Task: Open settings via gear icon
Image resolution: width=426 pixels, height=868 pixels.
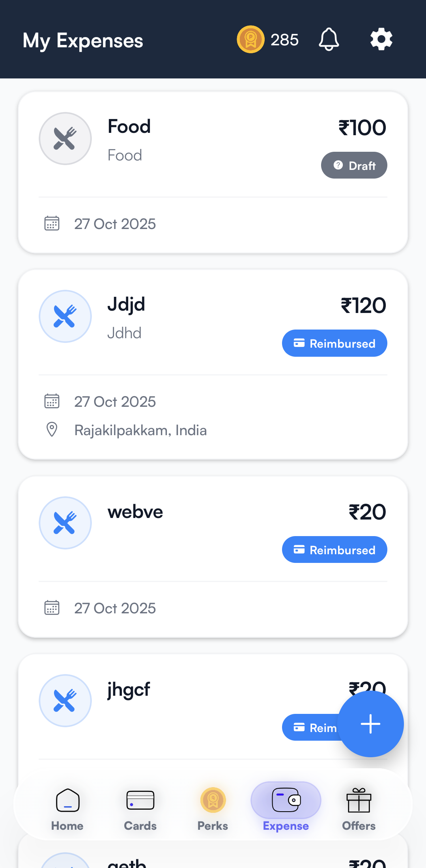Action: click(x=381, y=39)
